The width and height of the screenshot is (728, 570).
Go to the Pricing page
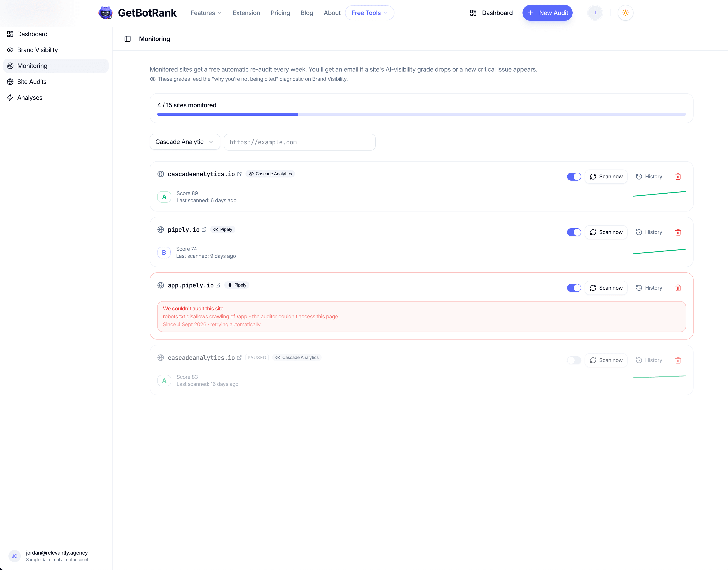coord(280,13)
